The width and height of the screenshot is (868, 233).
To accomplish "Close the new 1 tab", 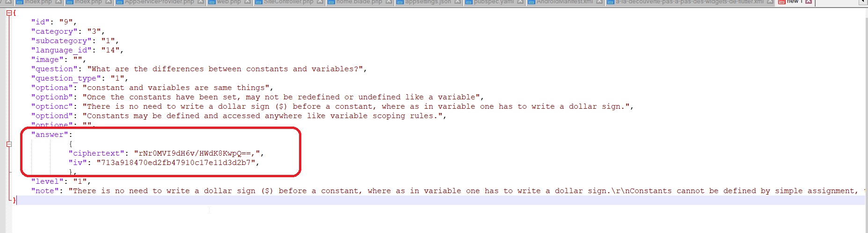I will pyautogui.click(x=808, y=2).
